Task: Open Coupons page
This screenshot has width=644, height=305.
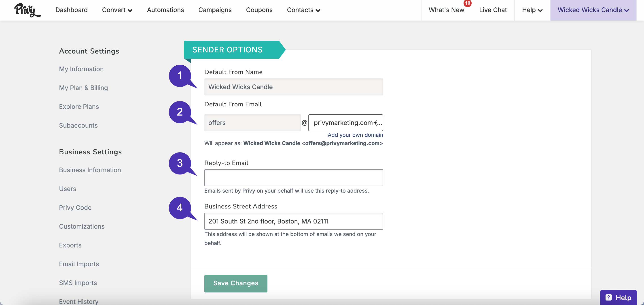Action: coord(259,10)
